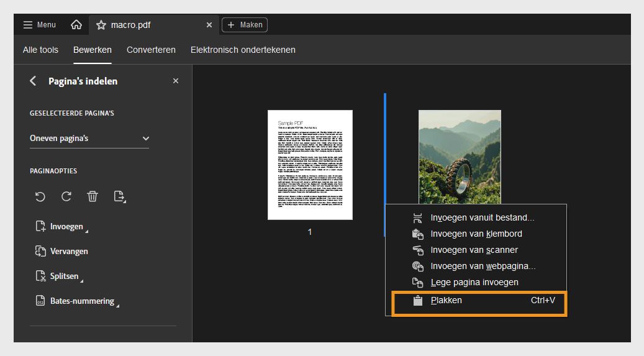Go back from Pagina's indelen panel
The width and height of the screenshot is (644, 356).
(x=34, y=81)
